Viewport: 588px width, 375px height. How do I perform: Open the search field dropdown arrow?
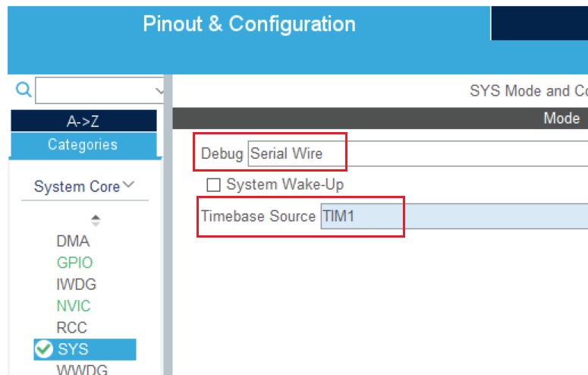click(159, 91)
